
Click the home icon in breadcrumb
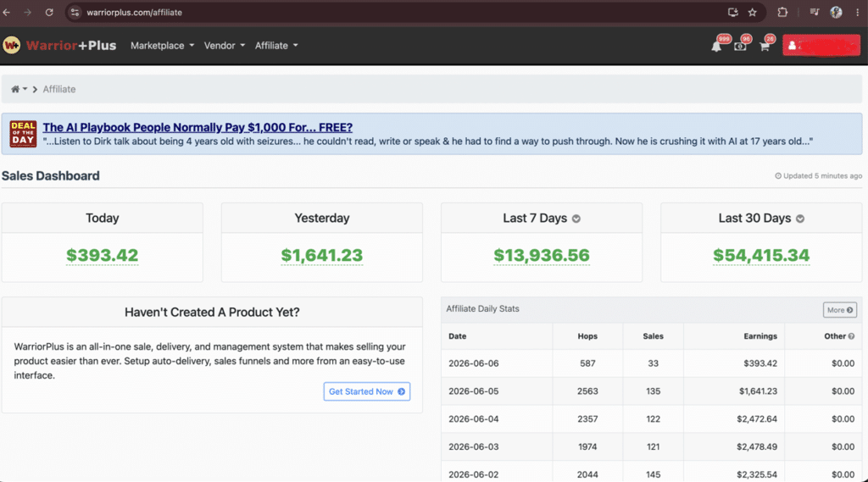point(15,89)
